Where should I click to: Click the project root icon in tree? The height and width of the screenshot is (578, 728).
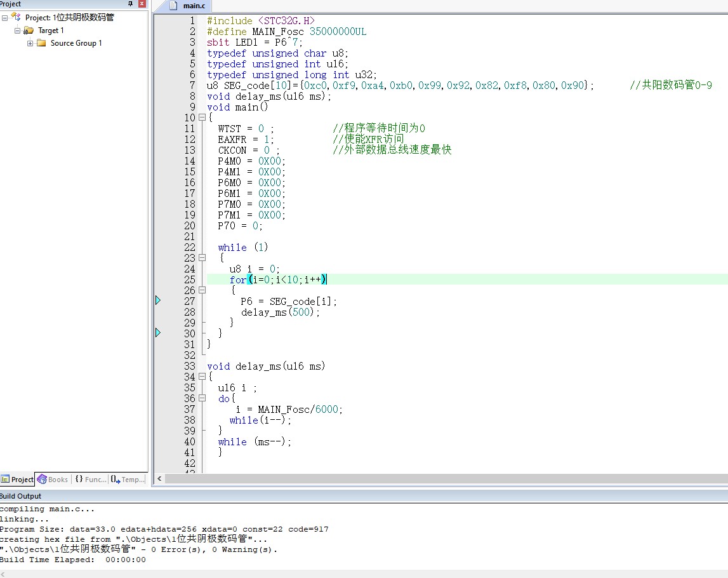[x=16, y=18]
